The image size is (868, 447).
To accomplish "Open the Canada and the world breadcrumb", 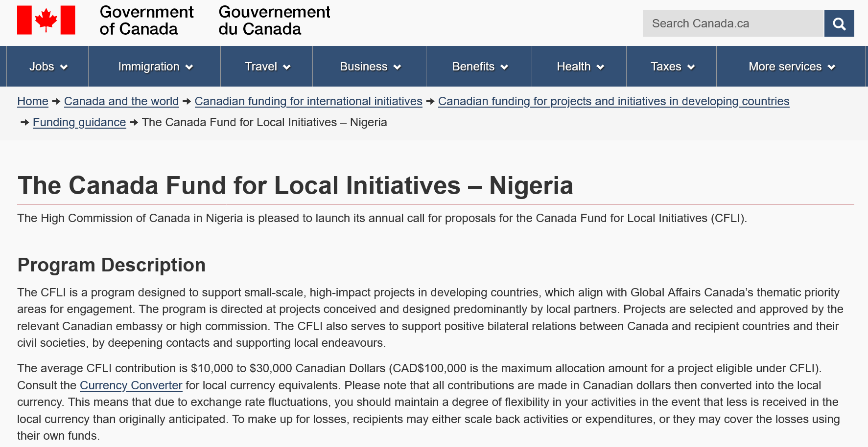I will tap(121, 101).
